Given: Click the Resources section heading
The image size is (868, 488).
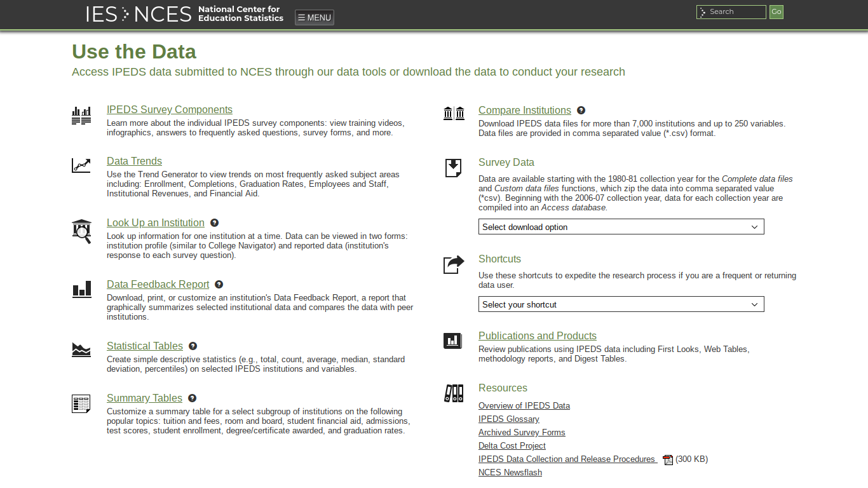Looking at the screenshot, I should pyautogui.click(x=503, y=388).
